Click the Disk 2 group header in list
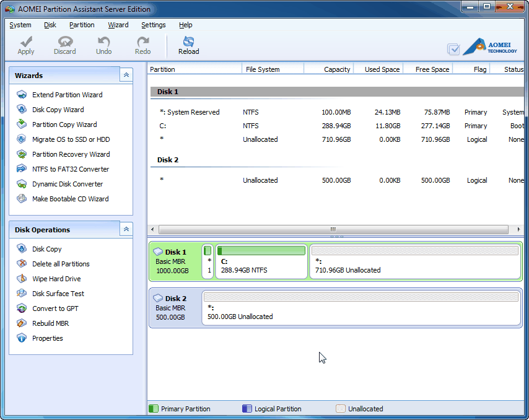The height and width of the screenshot is (420, 529). pyautogui.click(x=337, y=160)
